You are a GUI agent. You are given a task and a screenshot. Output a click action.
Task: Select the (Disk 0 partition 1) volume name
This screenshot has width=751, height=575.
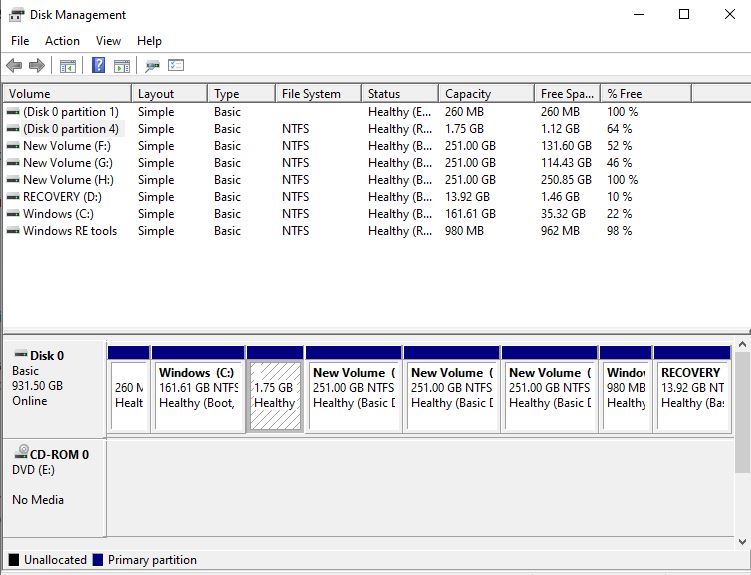tap(71, 112)
